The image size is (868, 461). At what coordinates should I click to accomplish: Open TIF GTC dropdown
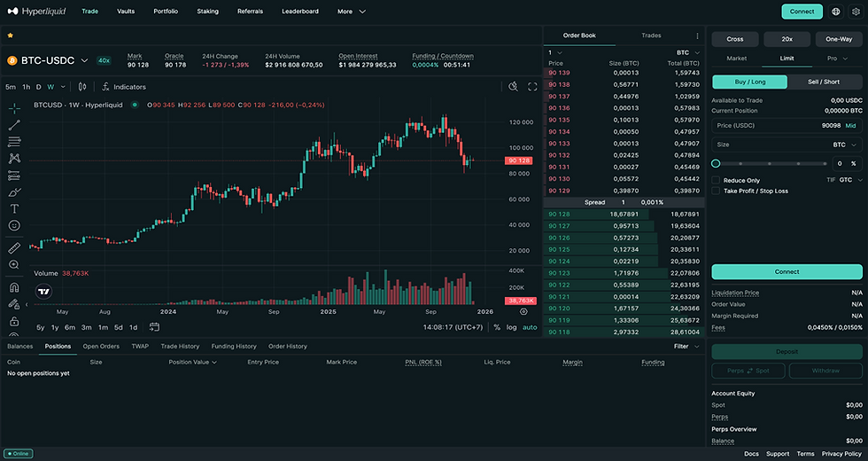tap(849, 180)
